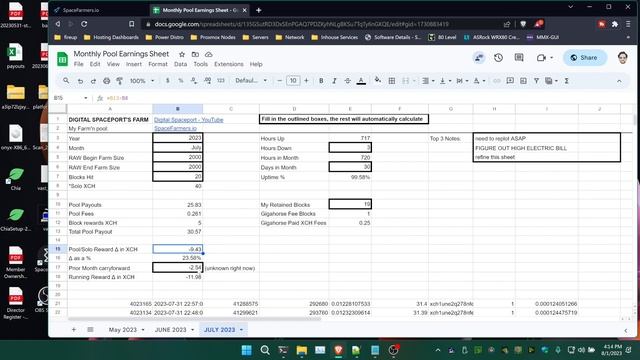Open horizontal align dropdown
640x360 pixels.
pyautogui.click(x=428, y=81)
